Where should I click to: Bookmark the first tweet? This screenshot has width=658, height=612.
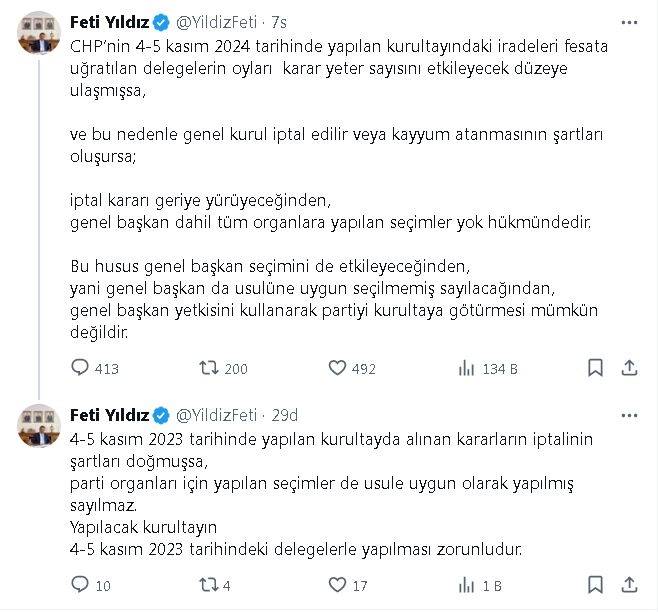pyautogui.click(x=594, y=368)
